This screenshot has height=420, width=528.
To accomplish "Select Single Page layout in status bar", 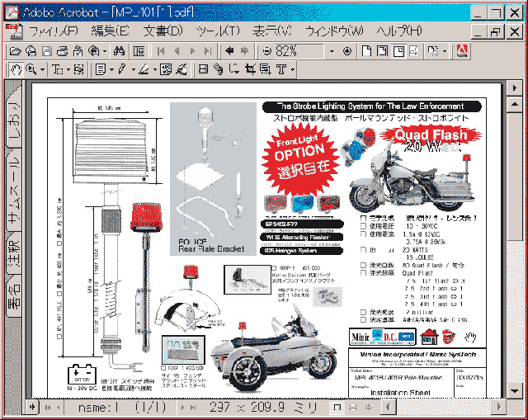I will pyautogui.click(x=337, y=407).
